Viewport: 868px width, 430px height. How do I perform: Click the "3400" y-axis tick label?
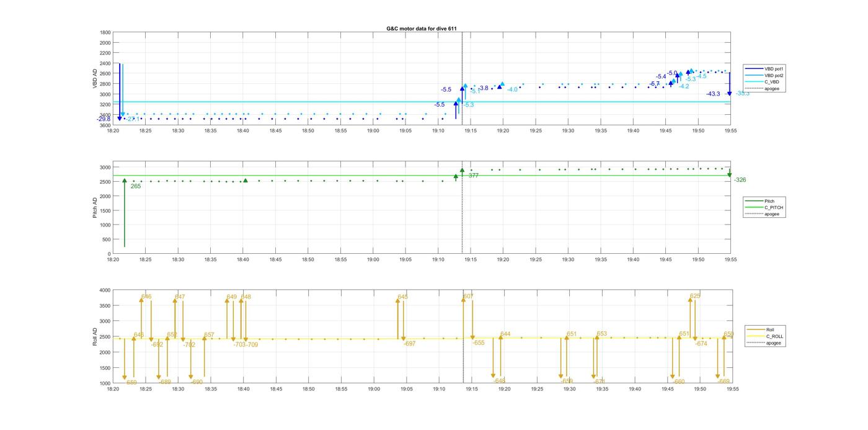pos(105,115)
